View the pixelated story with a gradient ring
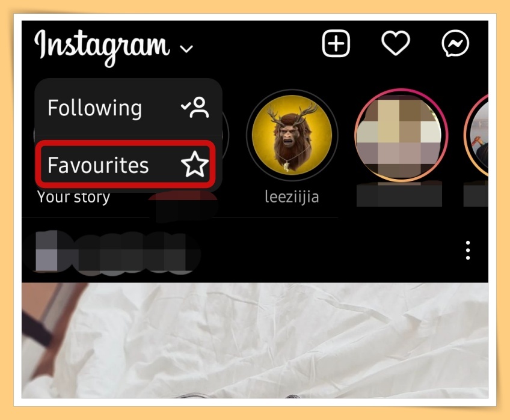510x420 pixels. tap(401, 135)
